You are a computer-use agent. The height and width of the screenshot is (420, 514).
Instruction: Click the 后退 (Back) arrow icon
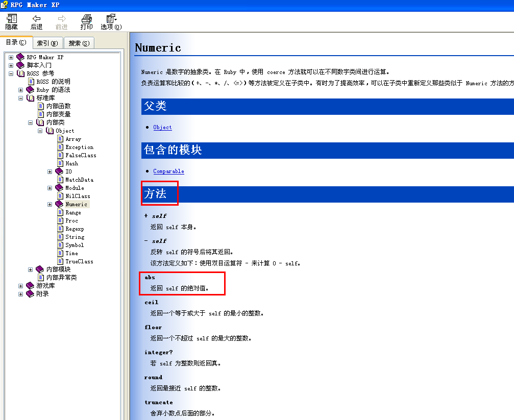coord(36,19)
